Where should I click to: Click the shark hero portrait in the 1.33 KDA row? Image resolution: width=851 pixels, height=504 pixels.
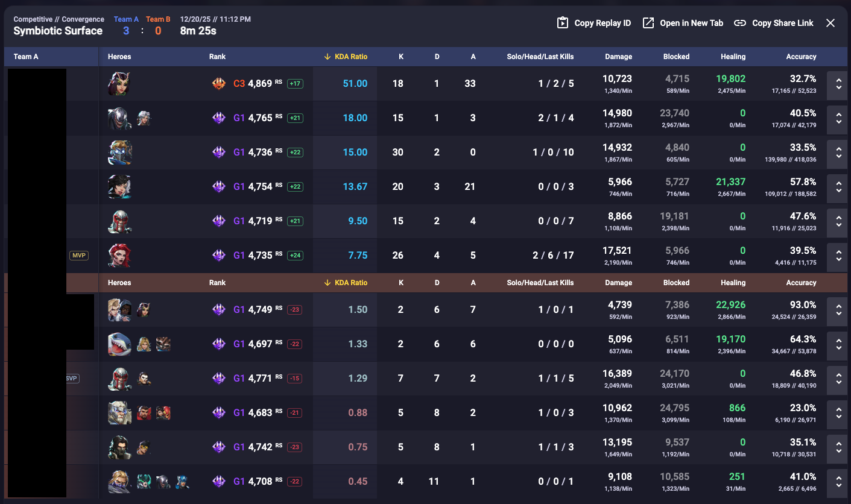(x=119, y=344)
